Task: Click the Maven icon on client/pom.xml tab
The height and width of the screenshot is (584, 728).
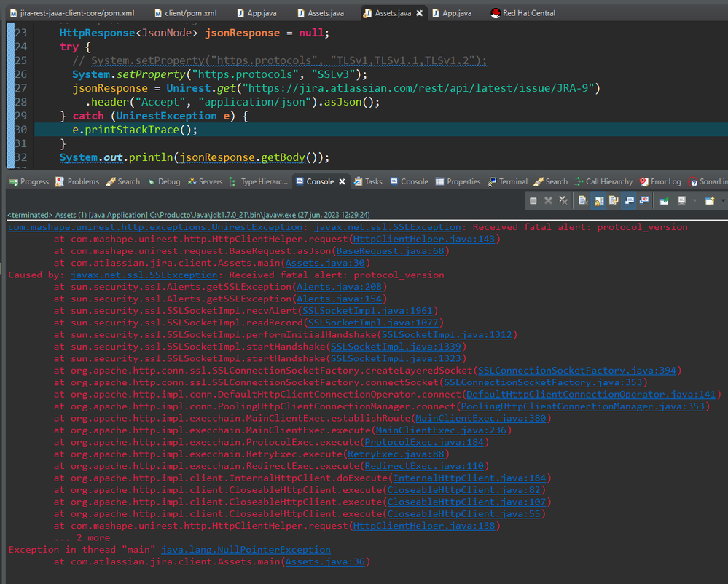Action: (158, 13)
